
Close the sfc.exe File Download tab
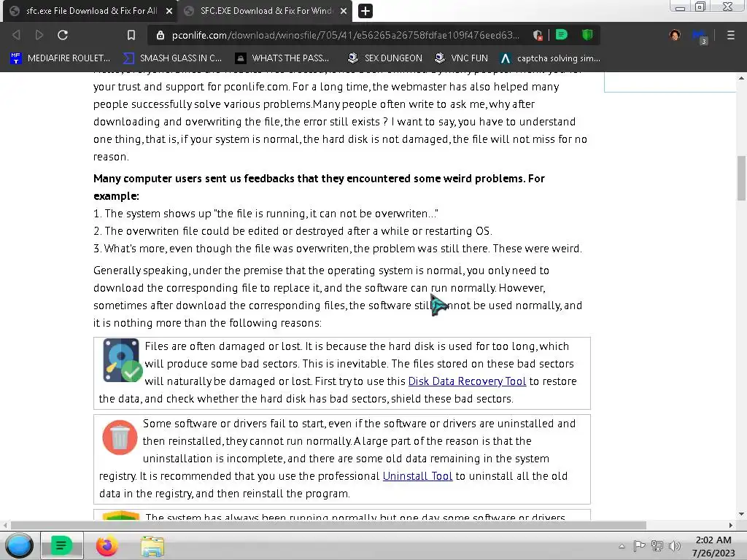click(169, 11)
